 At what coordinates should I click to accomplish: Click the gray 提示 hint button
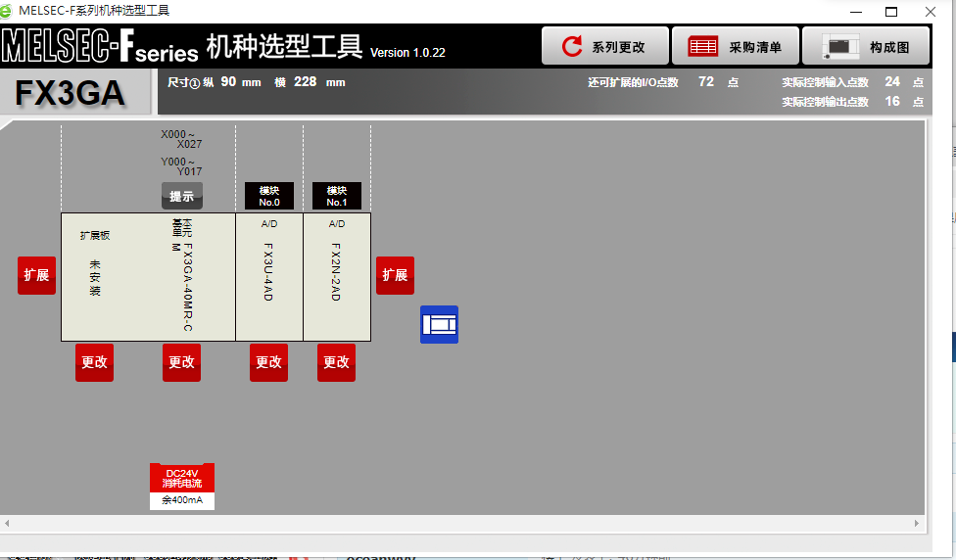181,196
